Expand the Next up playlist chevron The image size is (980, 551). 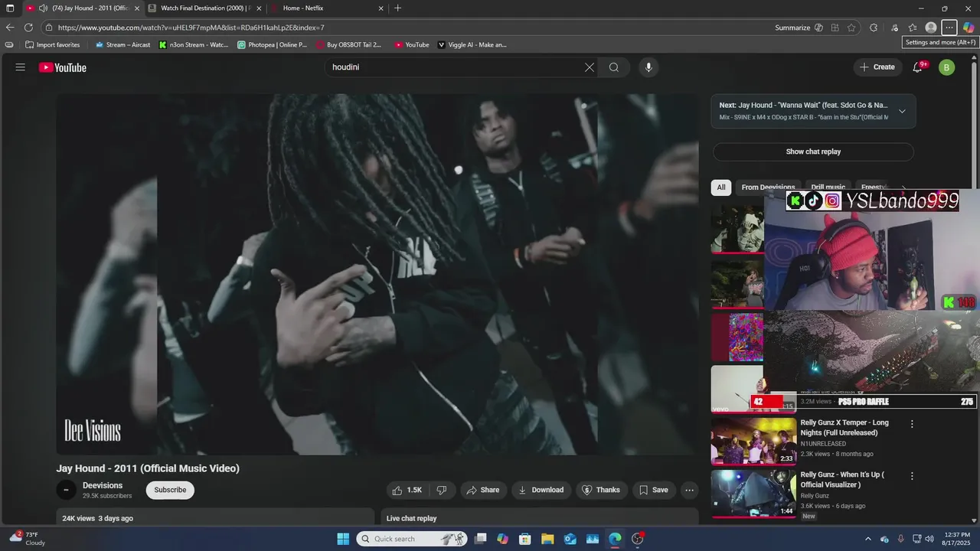(x=902, y=112)
